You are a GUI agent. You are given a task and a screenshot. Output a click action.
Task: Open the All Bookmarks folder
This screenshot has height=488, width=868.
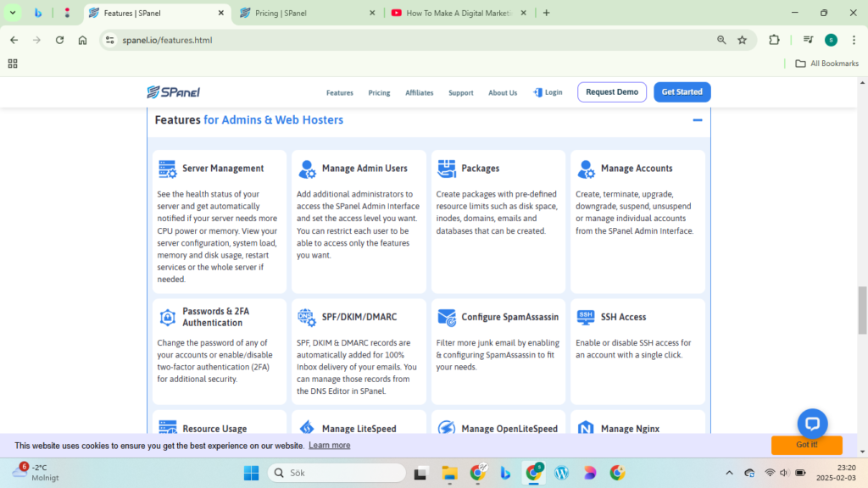[827, 64]
